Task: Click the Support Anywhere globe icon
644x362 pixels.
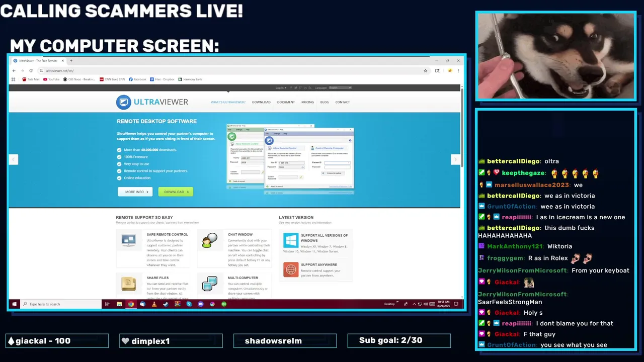Action: tap(291, 269)
